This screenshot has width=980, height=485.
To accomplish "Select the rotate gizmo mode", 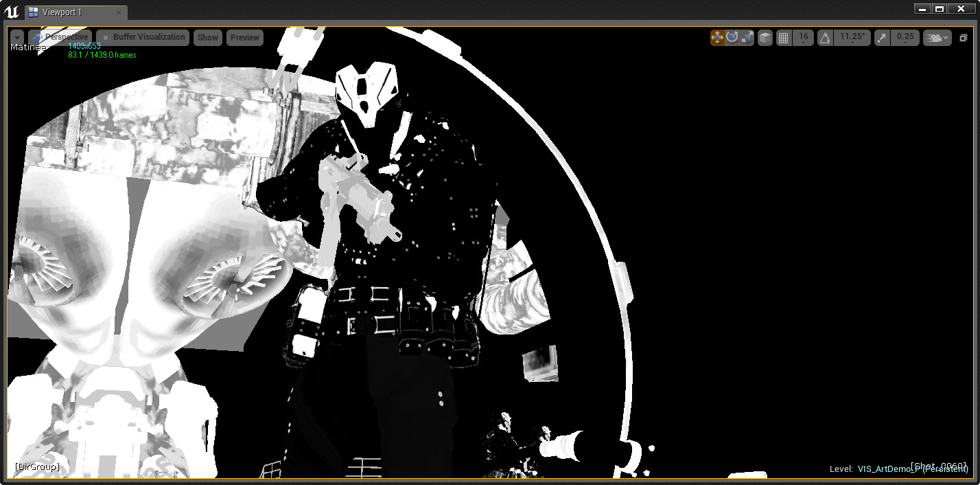I will [732, 38].
